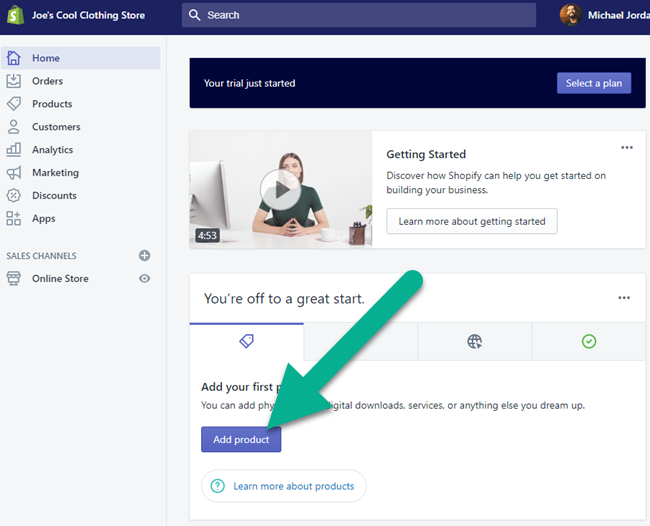This screenshot has height=526, width=650.
Task: View online store via eye icon
Action: point(145,279)
